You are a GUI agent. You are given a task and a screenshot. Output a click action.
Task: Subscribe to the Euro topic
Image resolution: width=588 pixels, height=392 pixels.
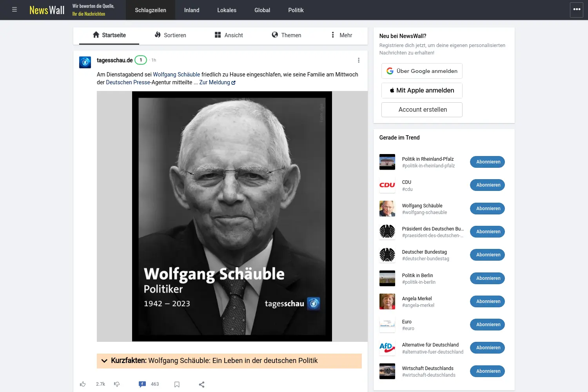tap(488, 325)
